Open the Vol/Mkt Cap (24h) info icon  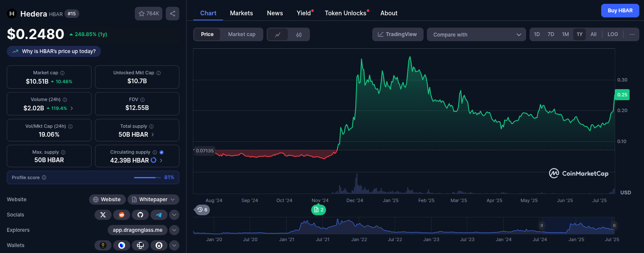[x=70, y=127]
